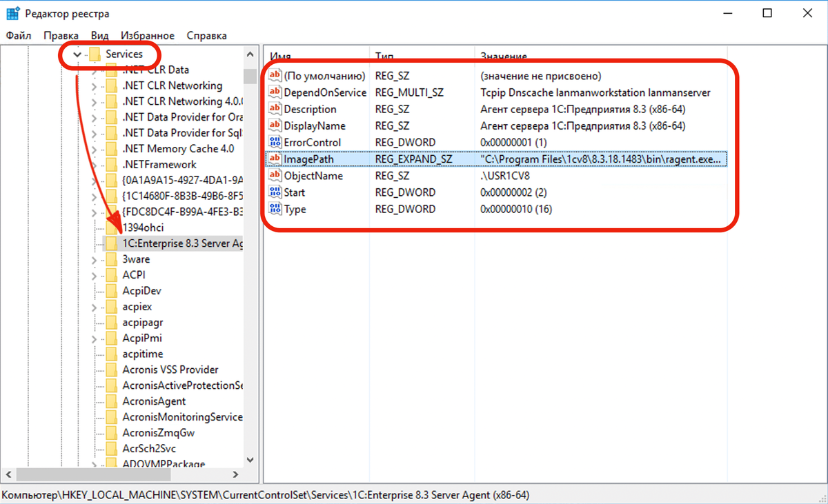Click the 1C:Enterprise 8.3 Server Agent folder icon
Viewport: 828px width, 504px height.
(x=112, y=243)
